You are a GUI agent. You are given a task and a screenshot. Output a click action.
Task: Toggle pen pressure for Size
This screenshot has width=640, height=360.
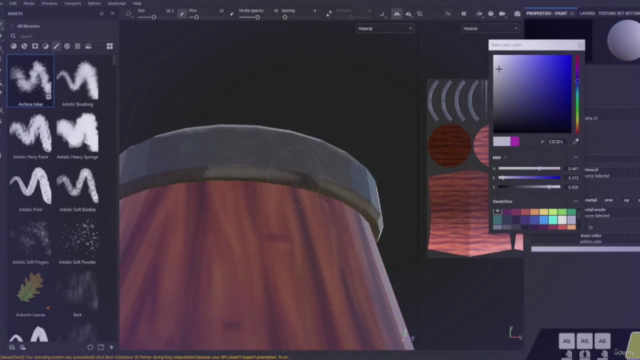(x=182, y=14)
